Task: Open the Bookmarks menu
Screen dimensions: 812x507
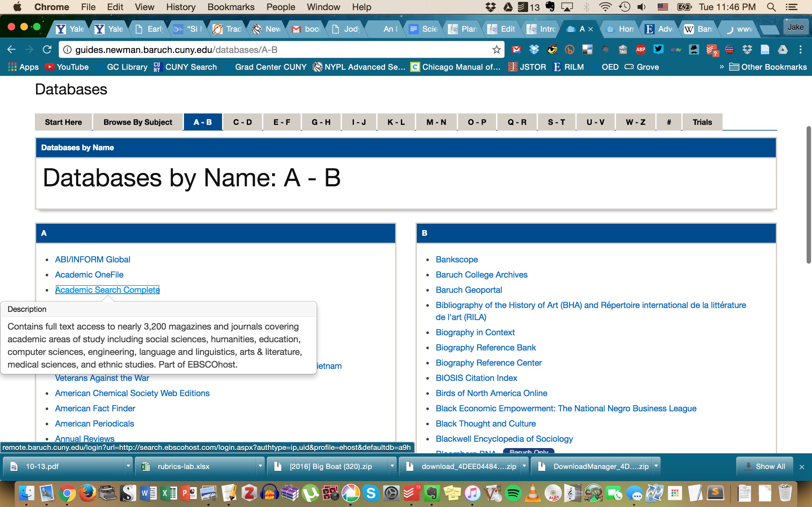Action: [231, 7]
